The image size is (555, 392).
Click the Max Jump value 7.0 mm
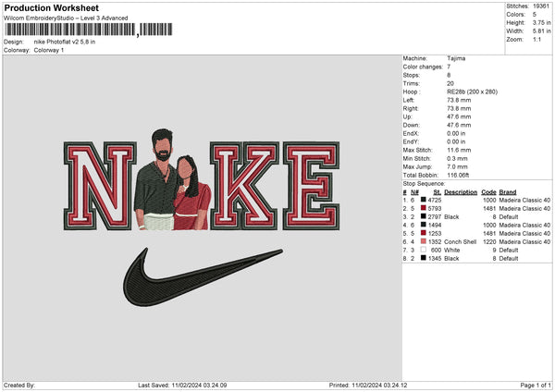pos(457,166)
